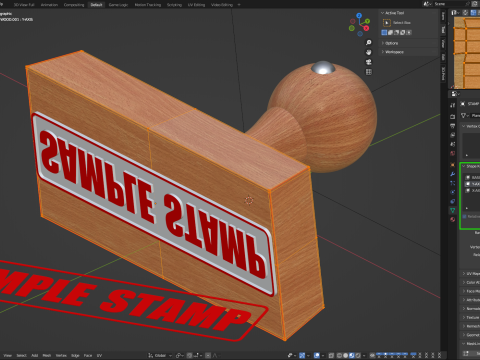The image size is (480, 360).
Task: Open the overlays dropdown arrow
Action: pos(323,355)
